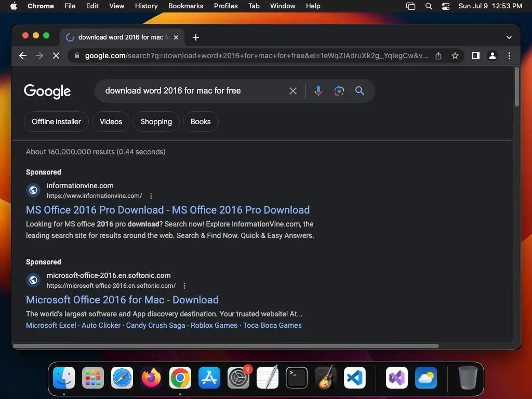Click the Google logo
The image size is (532, 399).
[x=47, y=91]
